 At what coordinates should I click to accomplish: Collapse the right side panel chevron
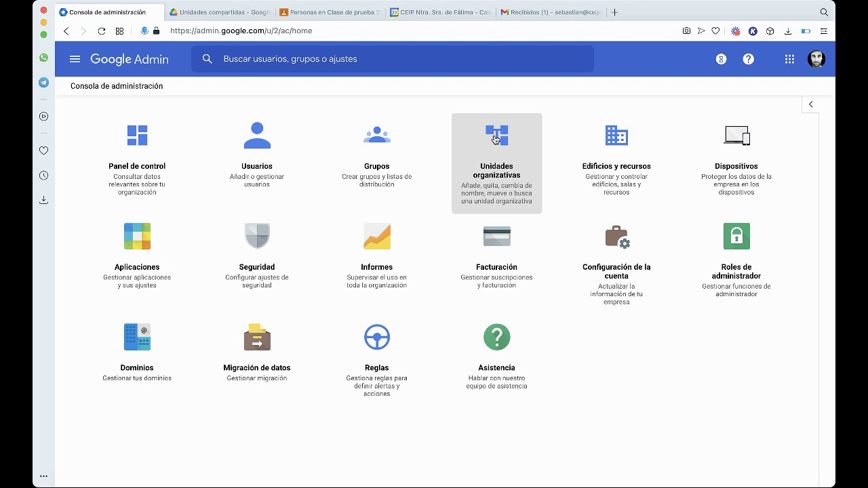point(810,104)
